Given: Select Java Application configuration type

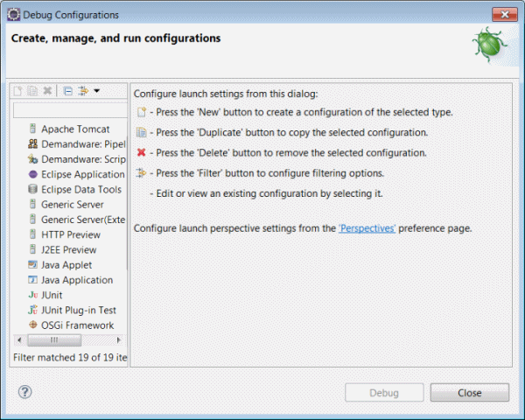Looking at the screenshot, I should pyautogui.click(x=77, y=280).
